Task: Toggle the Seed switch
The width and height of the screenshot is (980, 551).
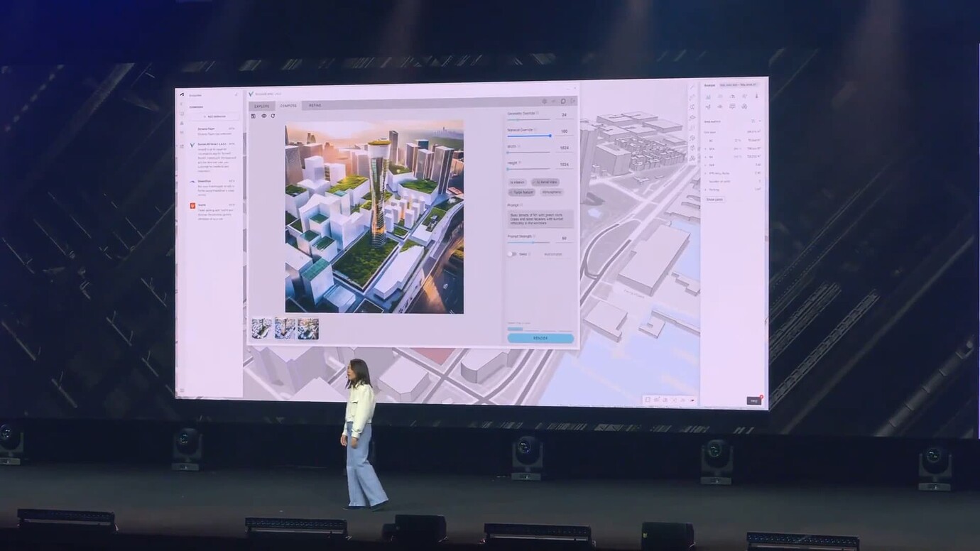Action: [x=511, y=253]
